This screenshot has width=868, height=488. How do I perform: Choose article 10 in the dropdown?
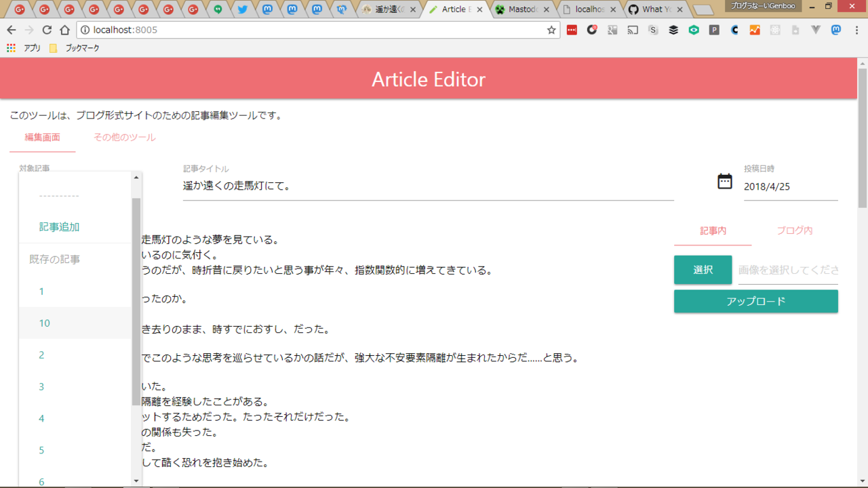click(x=45, y=323)
